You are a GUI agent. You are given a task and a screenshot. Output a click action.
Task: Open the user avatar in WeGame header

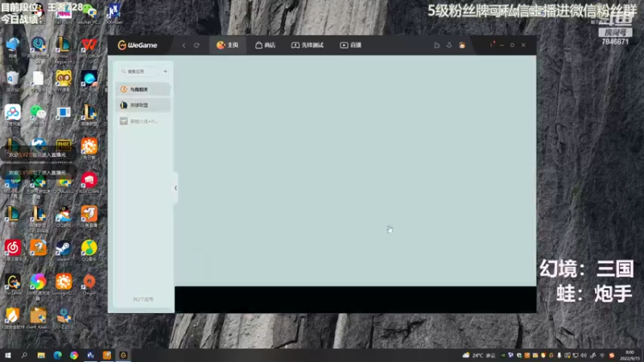[x=462, y=45]
